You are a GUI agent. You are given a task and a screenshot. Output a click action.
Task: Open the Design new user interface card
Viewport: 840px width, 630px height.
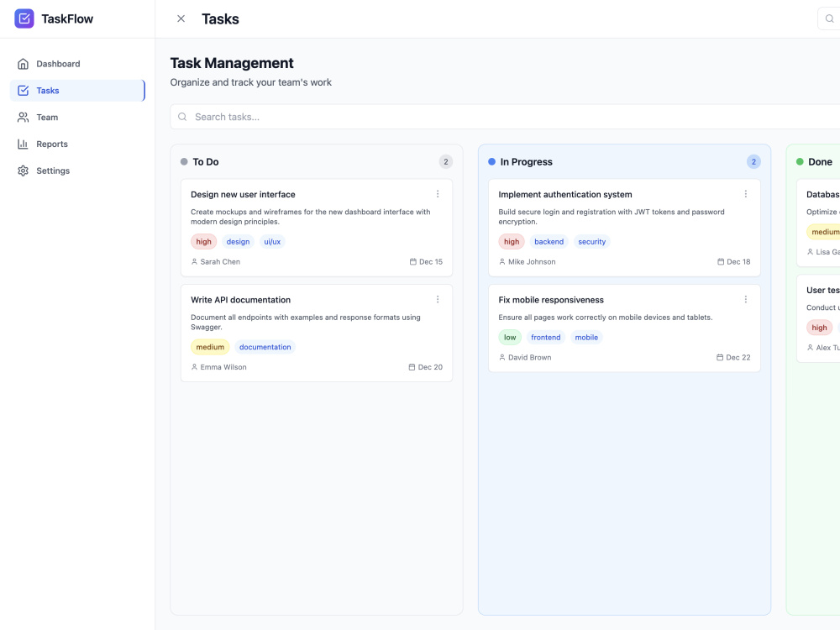coord(317,228)
